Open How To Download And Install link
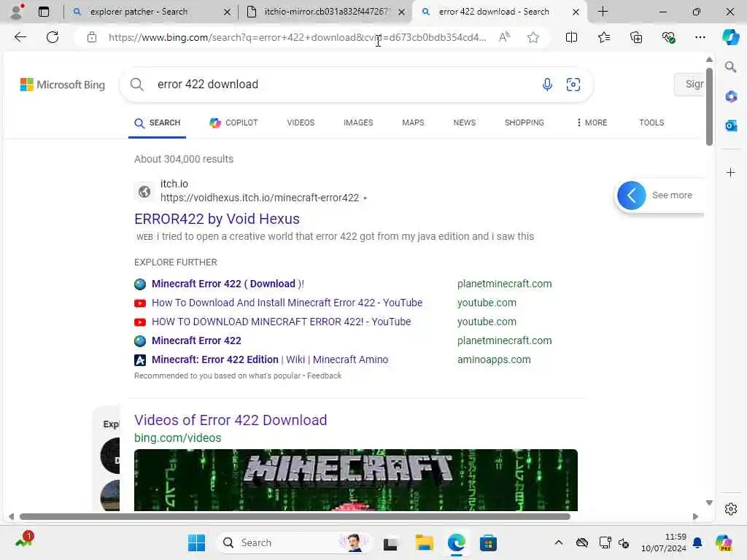The image size is (747, 560). tap(287, 303)
